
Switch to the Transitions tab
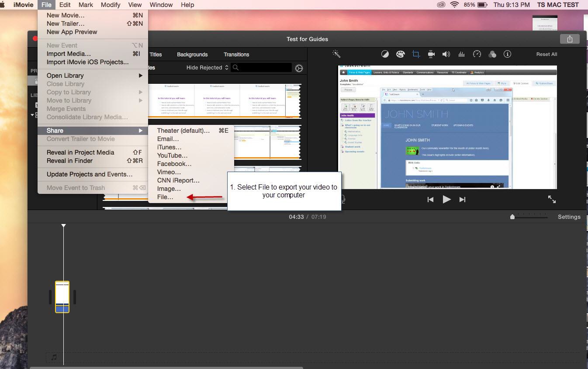click(x=236, y=55)
